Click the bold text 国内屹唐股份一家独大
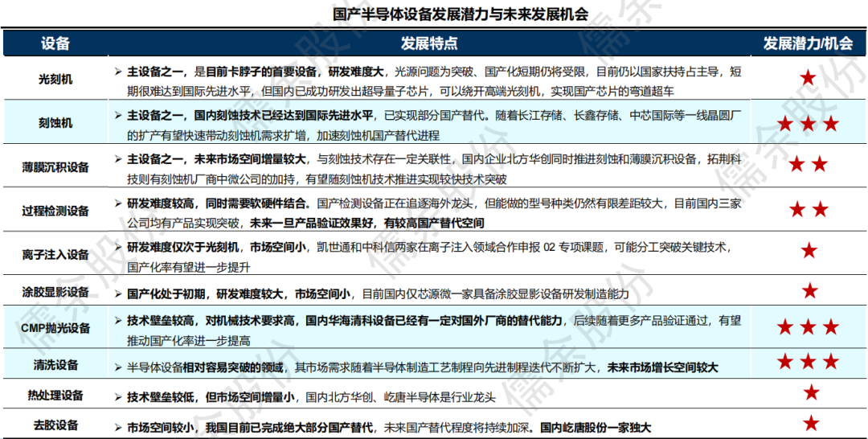Viewport: 868px width, 439px height. click(596, 428)
